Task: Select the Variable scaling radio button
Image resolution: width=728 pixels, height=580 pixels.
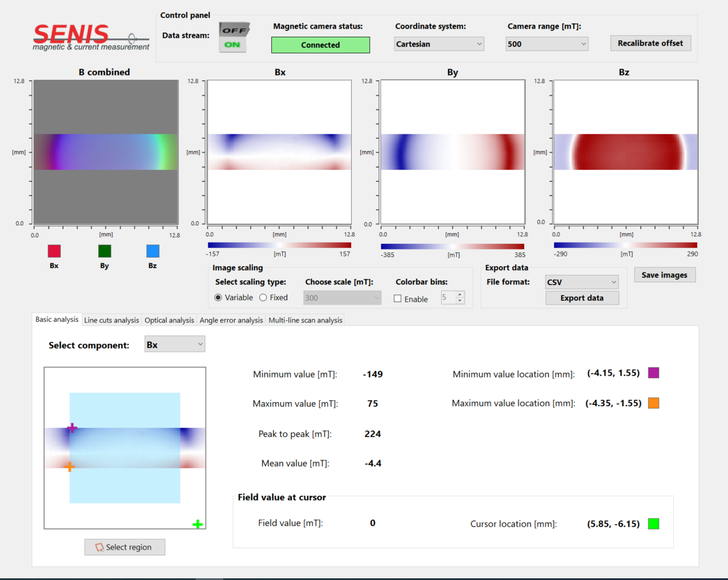Action: click(x=218, y=298)
